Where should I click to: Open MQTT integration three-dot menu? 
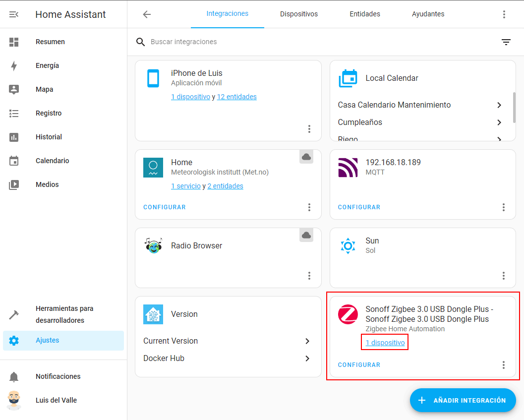pyautogui.click(x=504, y=207)
